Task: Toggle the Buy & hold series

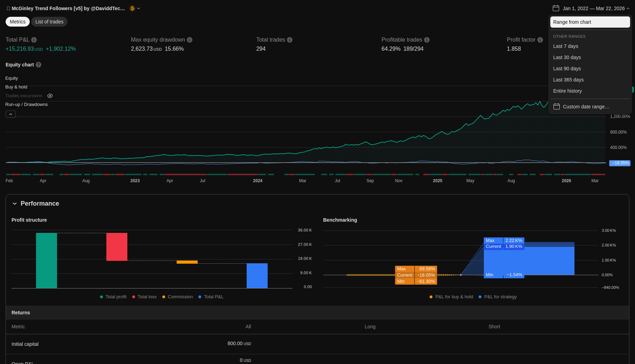Action: click(x=16, y=87)
